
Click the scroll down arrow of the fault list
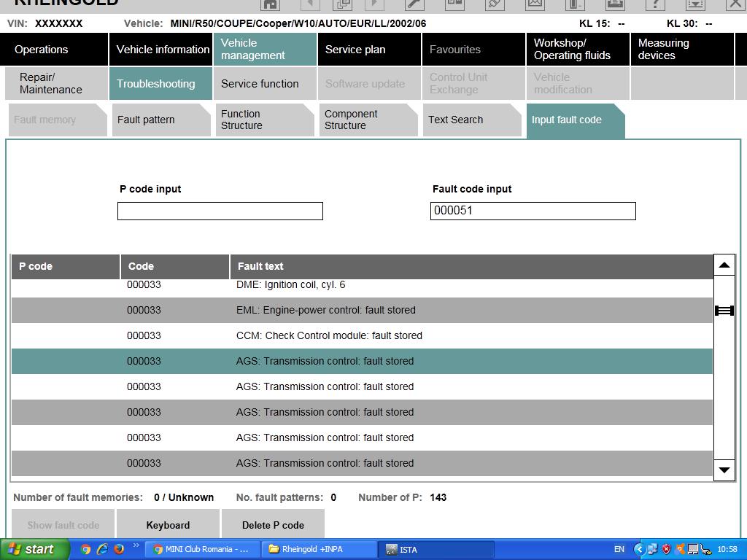[724, 470]
